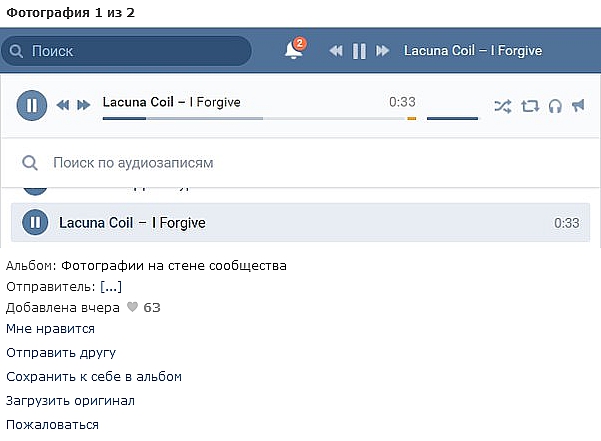This screenshot has height=441, width=601.
Task: Open the notifications bell icon
Action: tap(293, 50)
